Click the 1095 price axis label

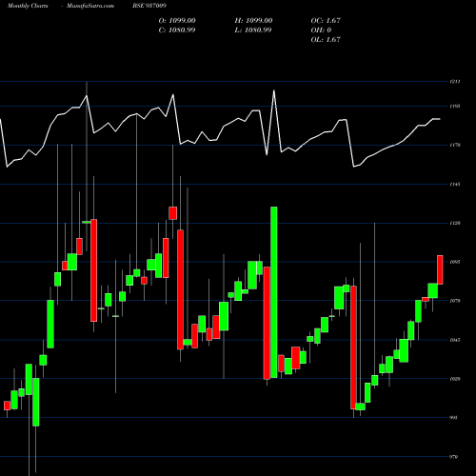pyautogui.click(x=455, y=262)
